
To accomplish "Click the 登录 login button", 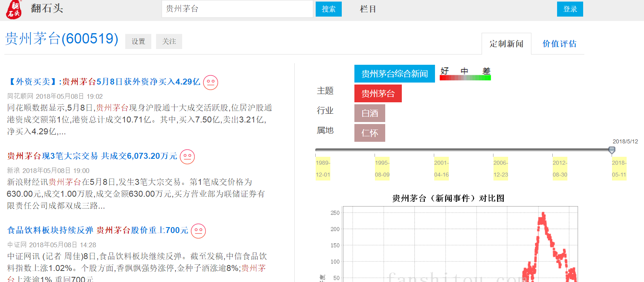I will 570,9.
